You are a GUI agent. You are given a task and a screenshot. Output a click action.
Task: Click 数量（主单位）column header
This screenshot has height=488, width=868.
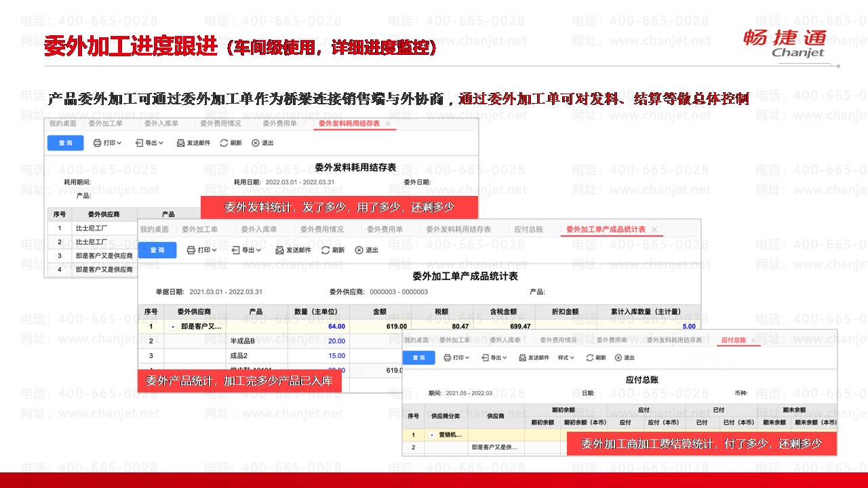319,312
